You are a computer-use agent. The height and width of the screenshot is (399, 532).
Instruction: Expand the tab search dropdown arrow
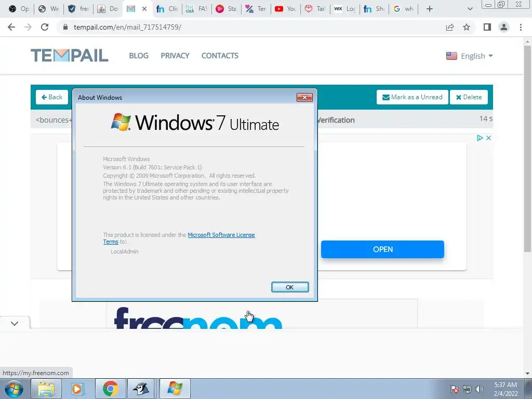pos(470,9)
